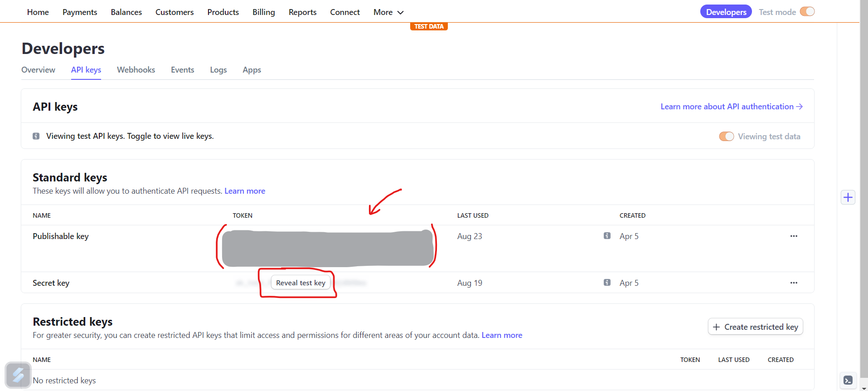Expand the More dropdown menu
The width and height of the screenshot is (868, 391).
pos(388,12)
